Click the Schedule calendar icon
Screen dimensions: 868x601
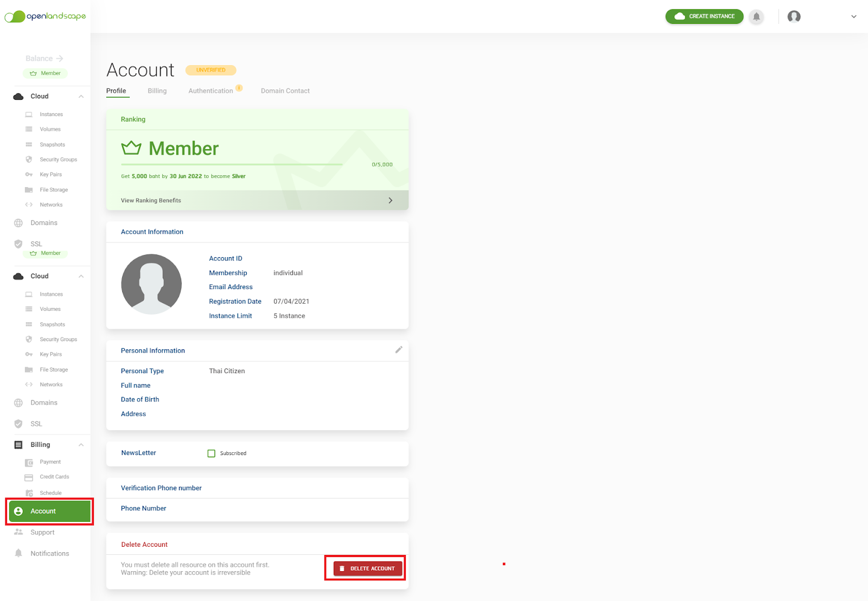coord(29,493)
